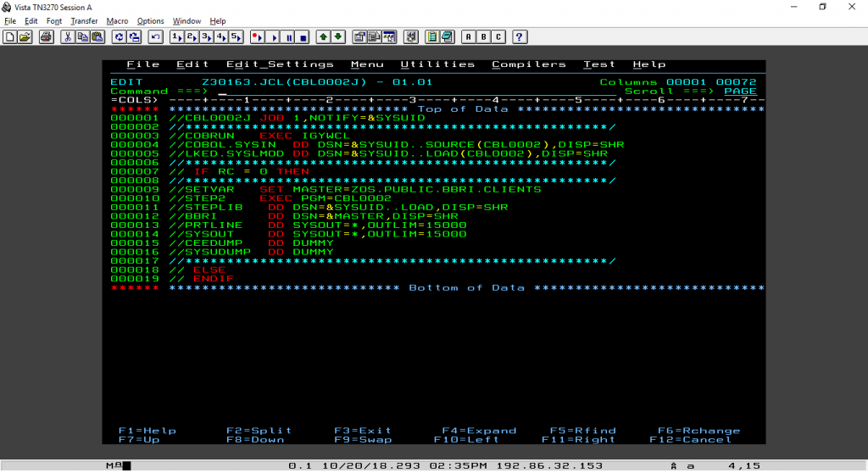Viewport: 868px width, 473px height.
Task: Click the keyboard mapping icon beside properties
Action: coord(374,37)
